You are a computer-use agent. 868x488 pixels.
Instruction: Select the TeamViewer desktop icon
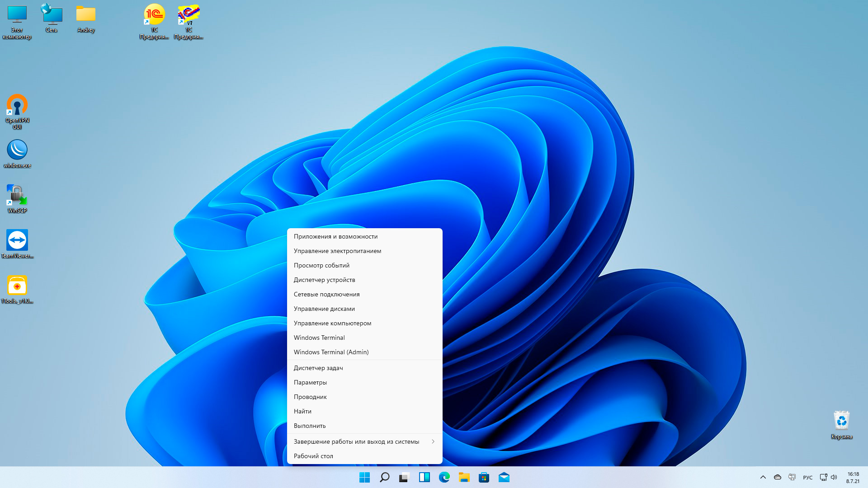(x=17, y=240)
